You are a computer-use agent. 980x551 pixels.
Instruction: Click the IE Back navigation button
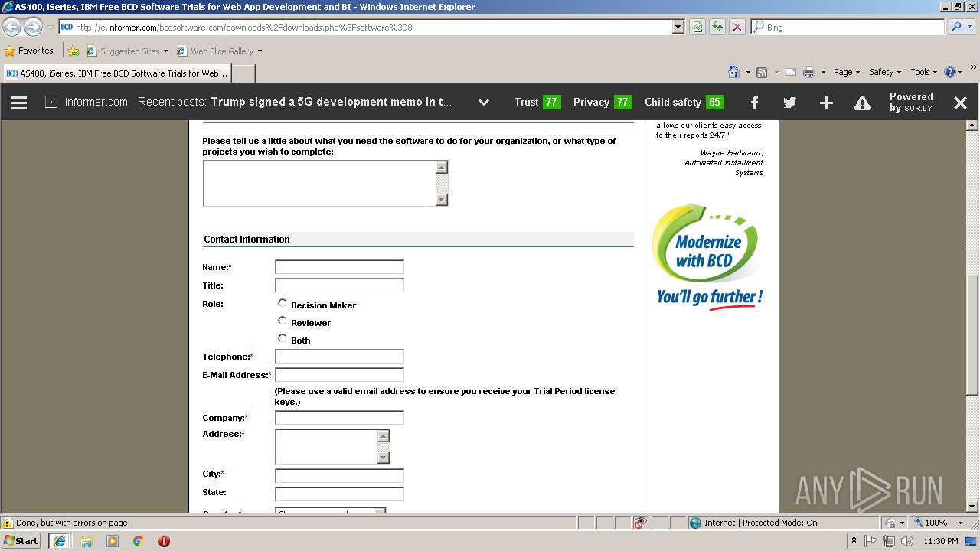click(x=11, y=28)
